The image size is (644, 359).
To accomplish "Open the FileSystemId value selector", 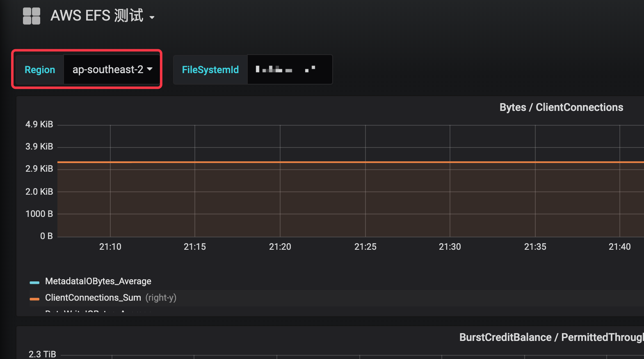I will 290,69.
